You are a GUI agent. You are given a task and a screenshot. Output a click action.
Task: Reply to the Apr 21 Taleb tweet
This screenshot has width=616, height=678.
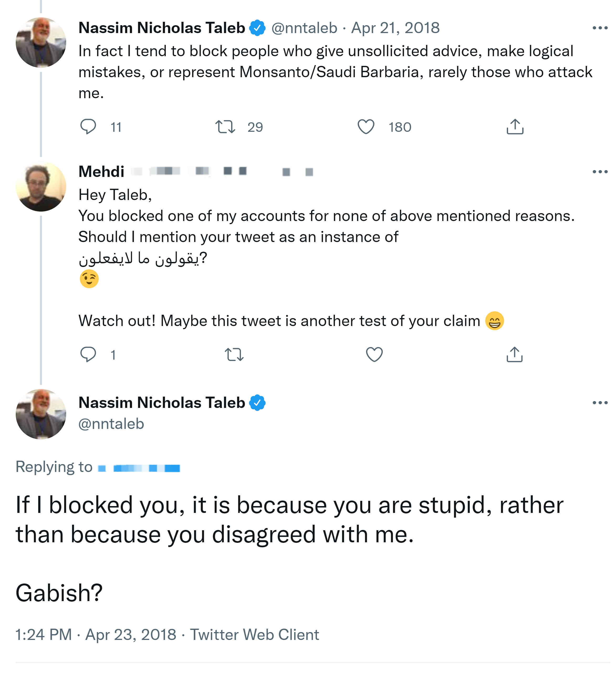[x=88, y=127]
